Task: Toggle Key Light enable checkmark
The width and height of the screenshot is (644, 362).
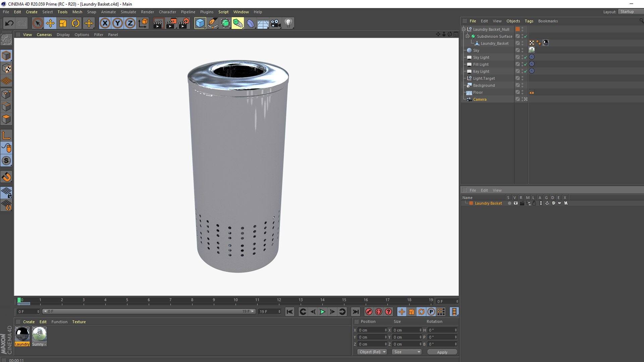Action: pos(526,71)
